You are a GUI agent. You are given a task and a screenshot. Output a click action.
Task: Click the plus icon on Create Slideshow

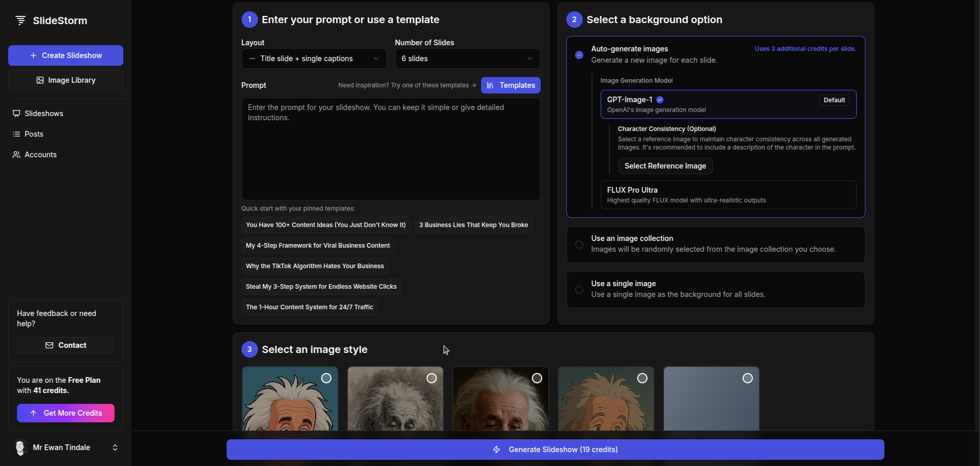[x=33, y=55]
